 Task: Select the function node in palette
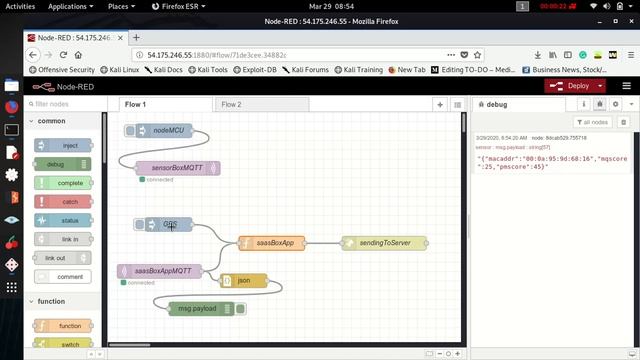coord(63,326)
